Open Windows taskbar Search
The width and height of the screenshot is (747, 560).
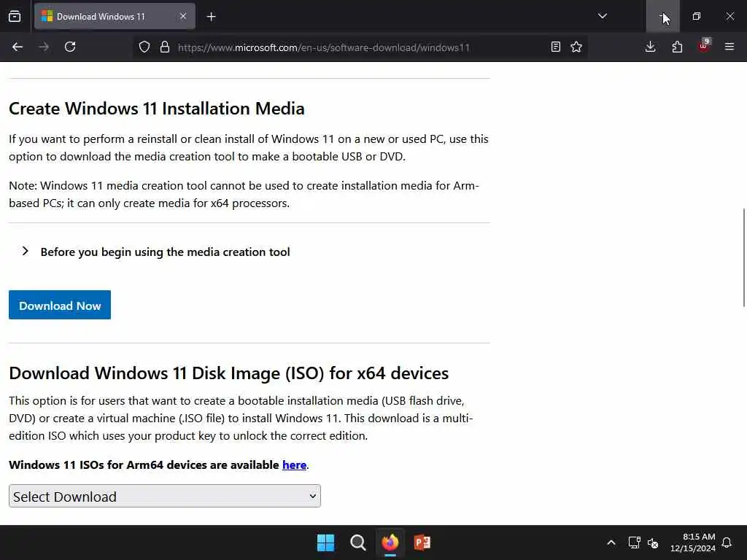point(357,542)
